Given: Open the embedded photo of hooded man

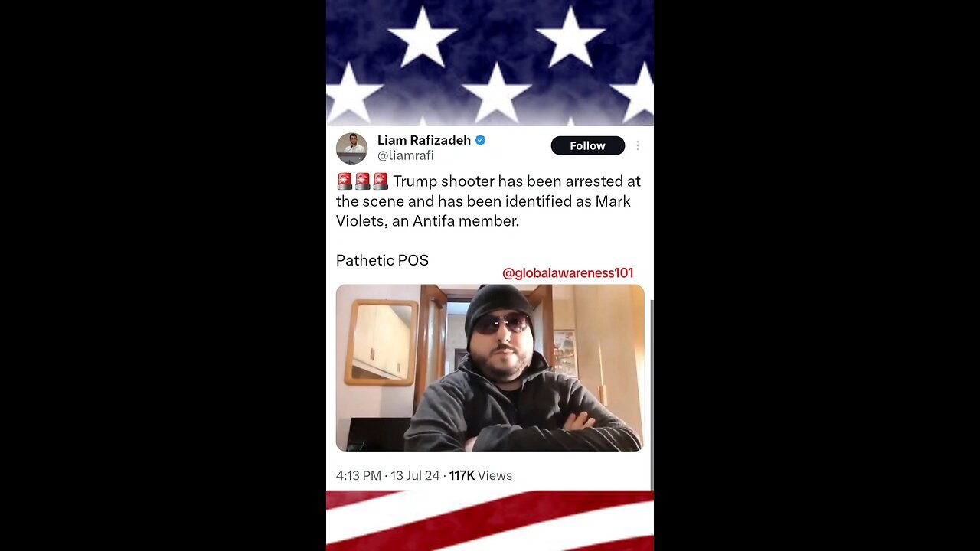Looking at the screenshot, I should (490, 368).
